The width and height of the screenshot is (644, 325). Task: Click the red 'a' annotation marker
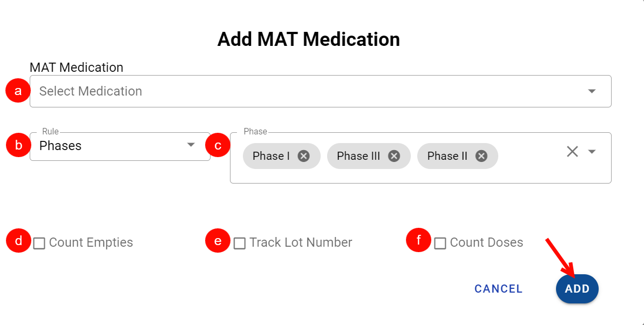coord(18,91)
